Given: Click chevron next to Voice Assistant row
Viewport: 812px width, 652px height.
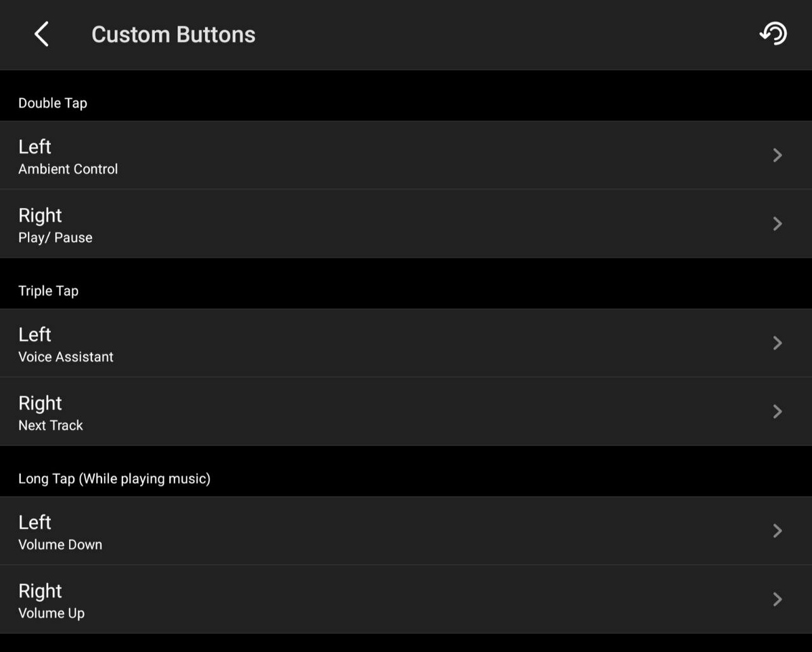Looking at the screenshot, I should pos(777,344).
